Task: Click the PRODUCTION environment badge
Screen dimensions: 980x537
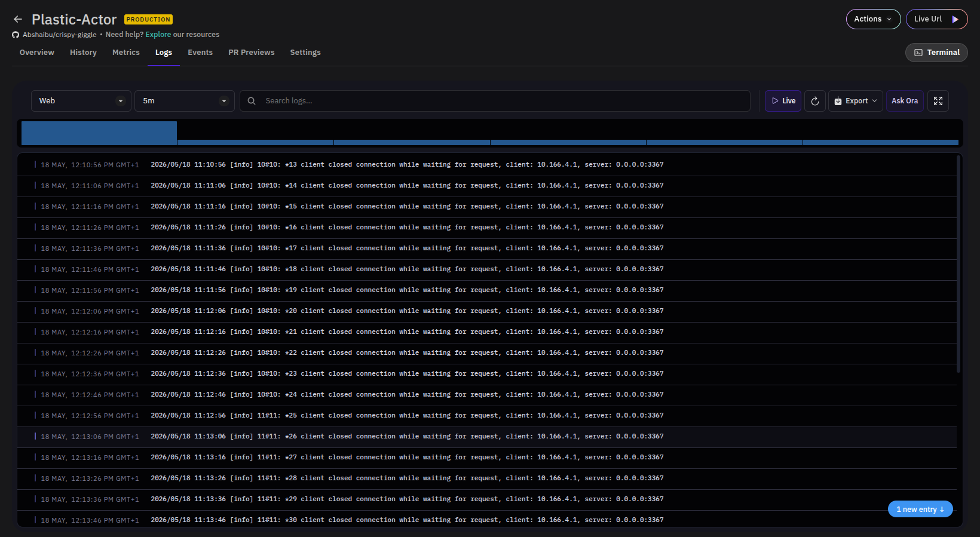Action: click(148, 20)
